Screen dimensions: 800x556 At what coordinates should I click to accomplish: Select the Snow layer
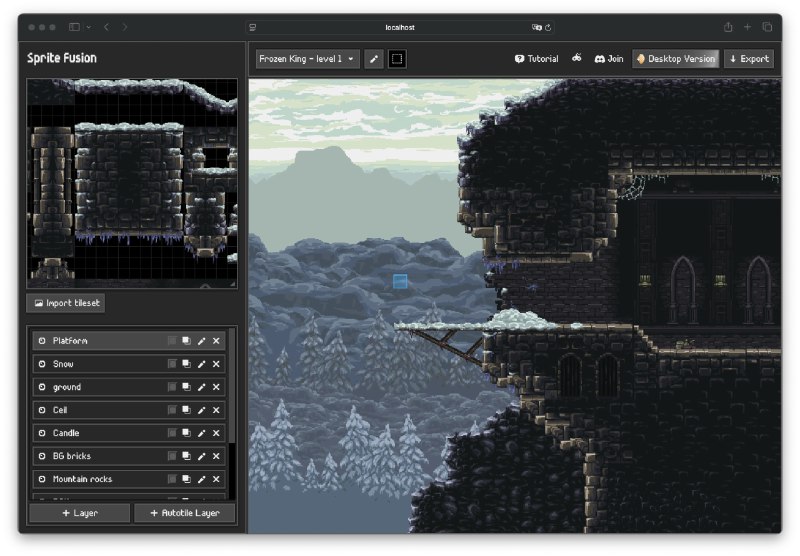(100, 364)
